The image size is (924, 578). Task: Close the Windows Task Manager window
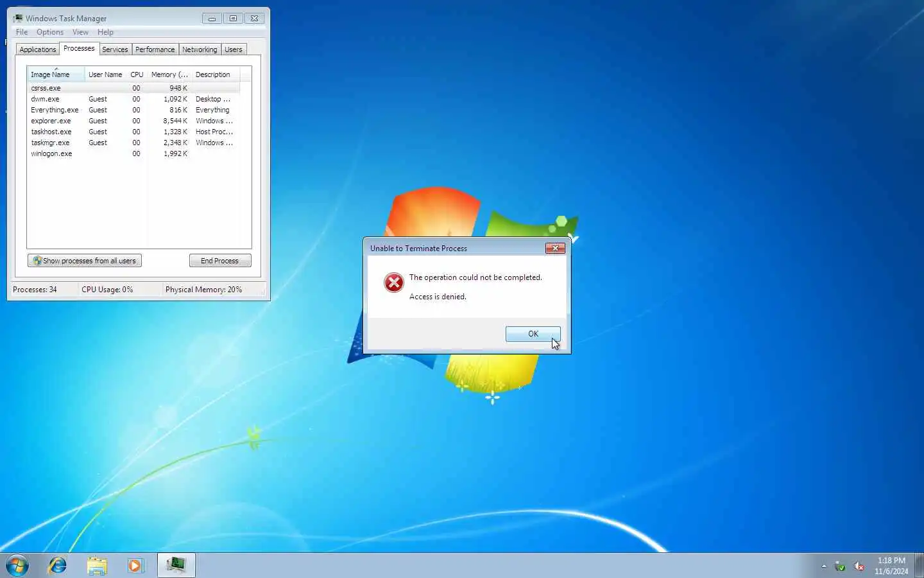254,19
